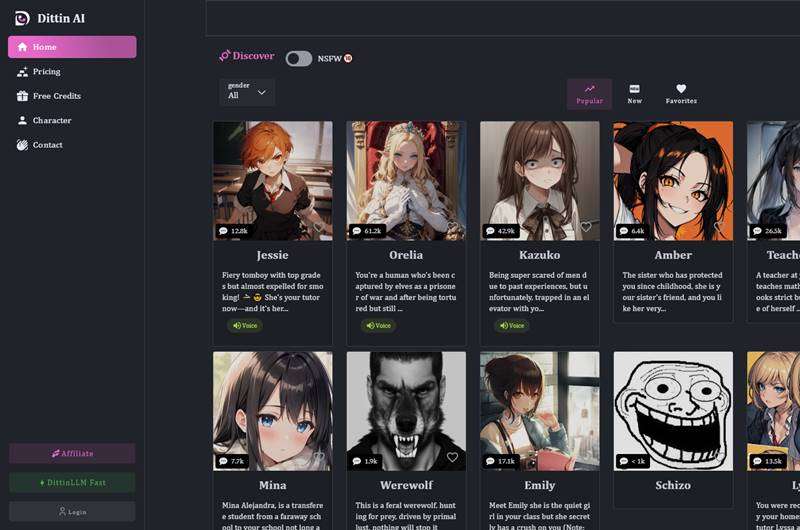This screenshot has height=530, width=800.
Task: Toggle the NSFW switch
Action: point(298,59)
